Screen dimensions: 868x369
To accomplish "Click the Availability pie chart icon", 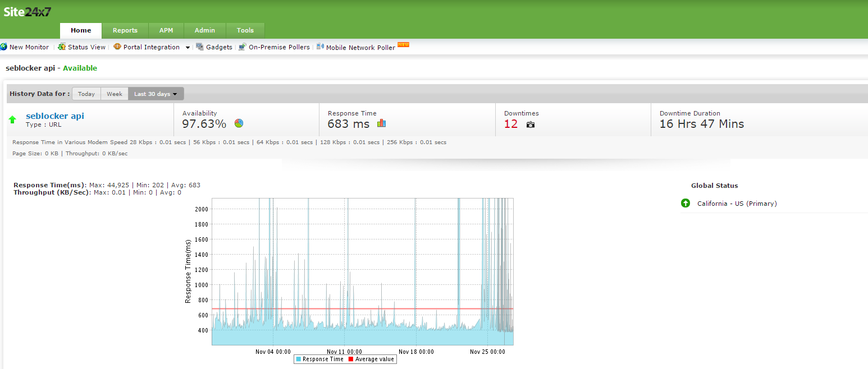I will pyautogui.click(x=239, y=123).
